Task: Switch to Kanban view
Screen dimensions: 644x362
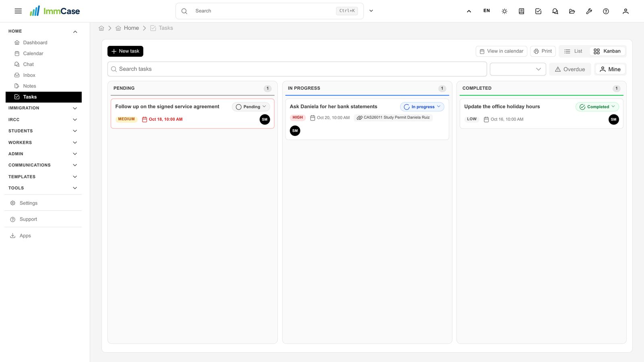Action: [x=607, y=51]
